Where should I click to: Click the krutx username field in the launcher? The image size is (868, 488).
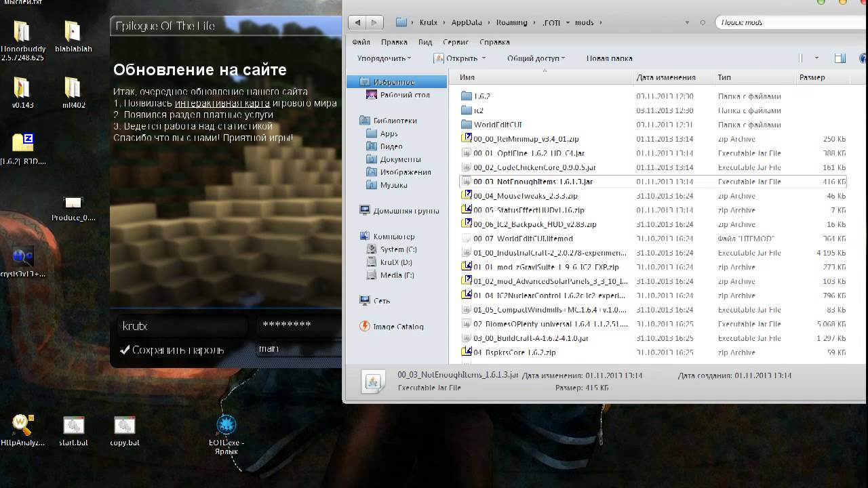coord(182,326)
